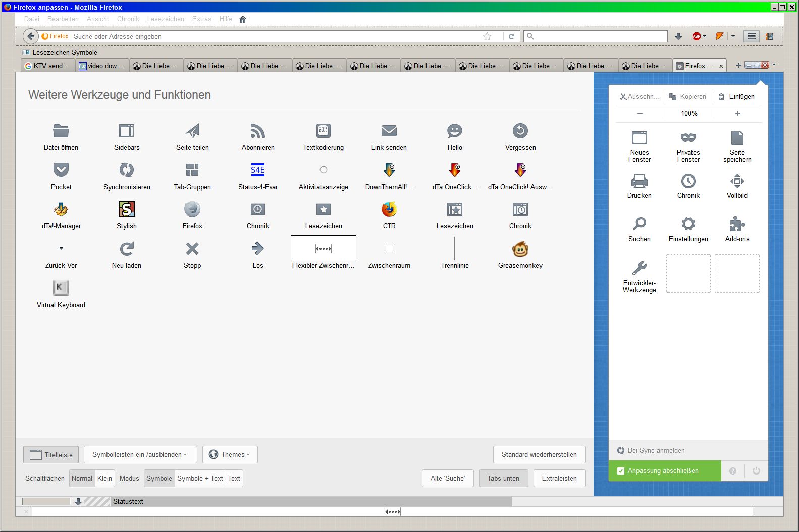The image size is (799, 532).
Task: Expand the Symbolleisten ein-/ausblenden dropdown
Action: 139,455
